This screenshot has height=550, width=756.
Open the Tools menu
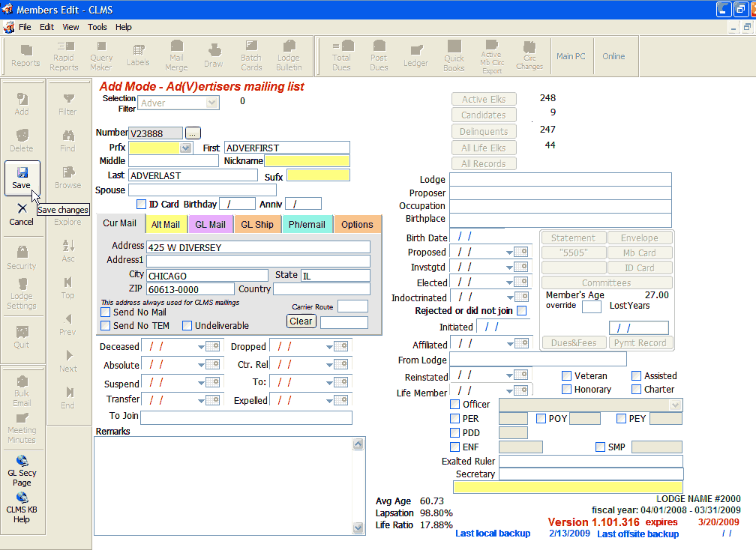(97, 27)
